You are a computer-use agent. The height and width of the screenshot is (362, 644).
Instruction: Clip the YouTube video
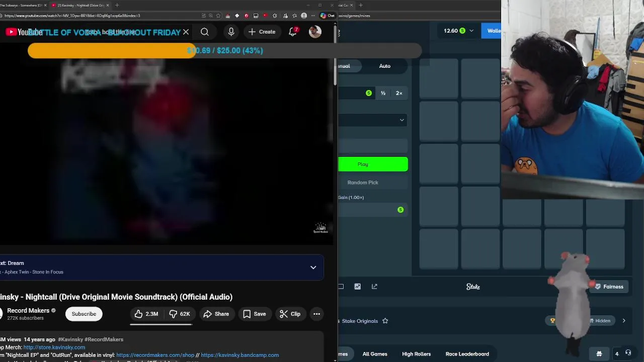point(290,314)
